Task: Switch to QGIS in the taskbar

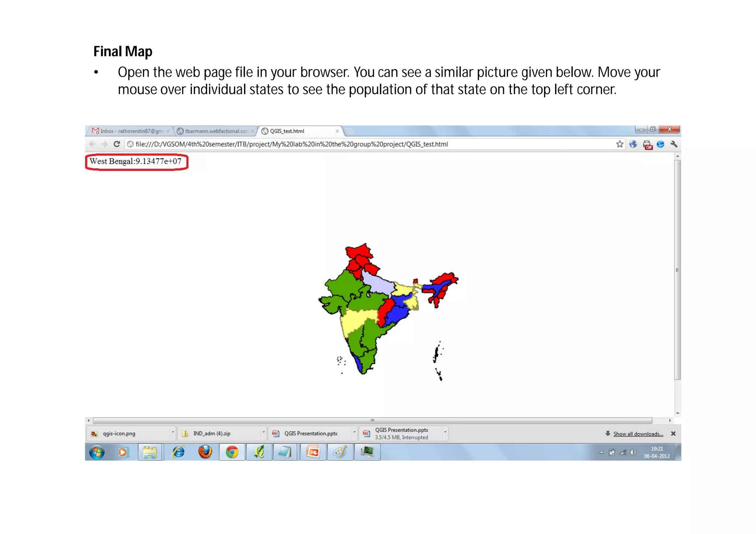Action: (x=259, y=452)
